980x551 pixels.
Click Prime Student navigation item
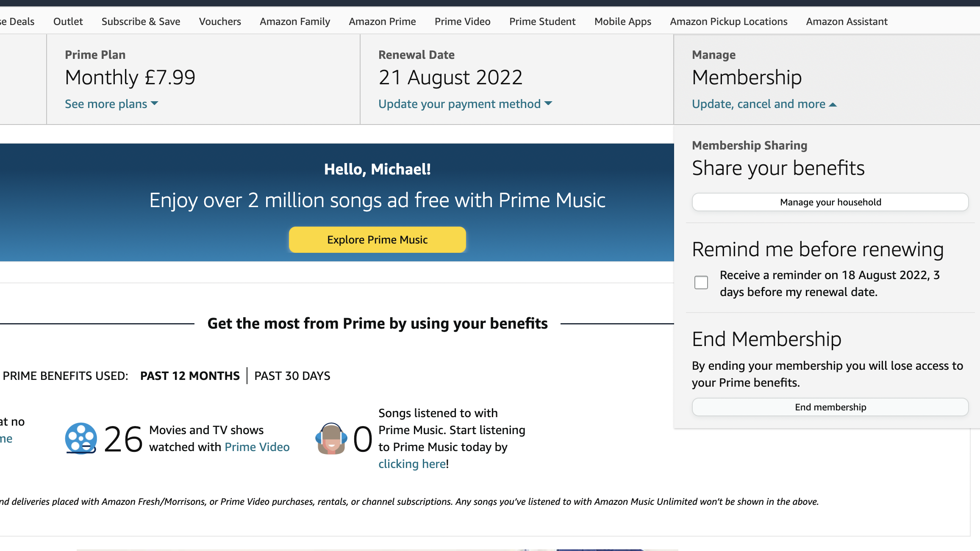[x=542, y=21]
